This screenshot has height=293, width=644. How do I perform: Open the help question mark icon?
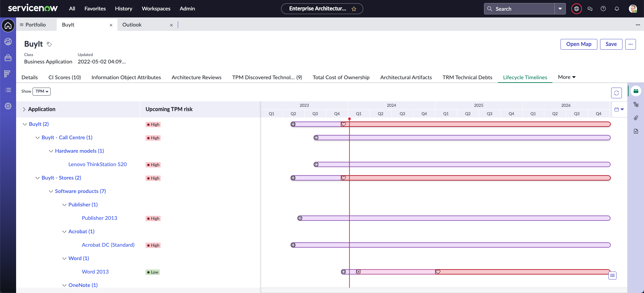[x=603, y=9]
